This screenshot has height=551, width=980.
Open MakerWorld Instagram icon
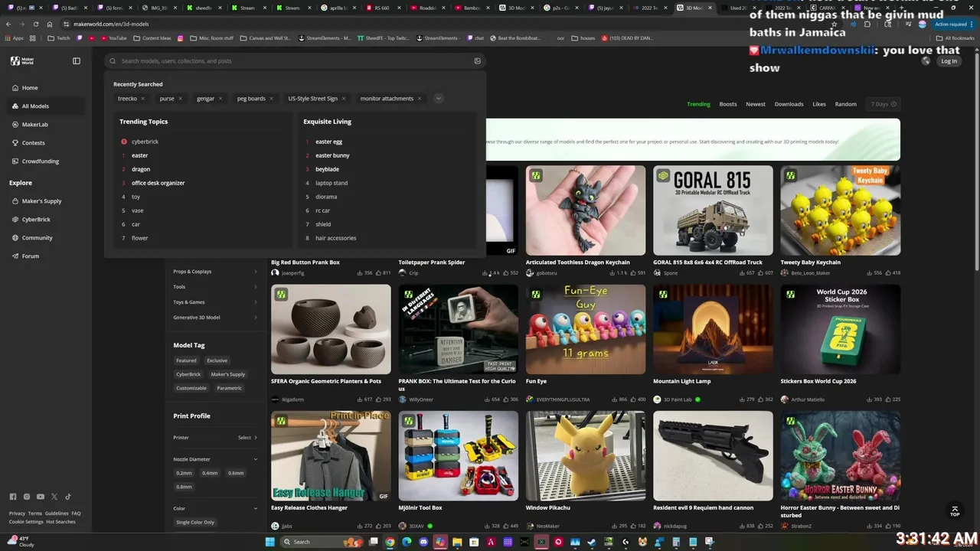click(26, 497)
